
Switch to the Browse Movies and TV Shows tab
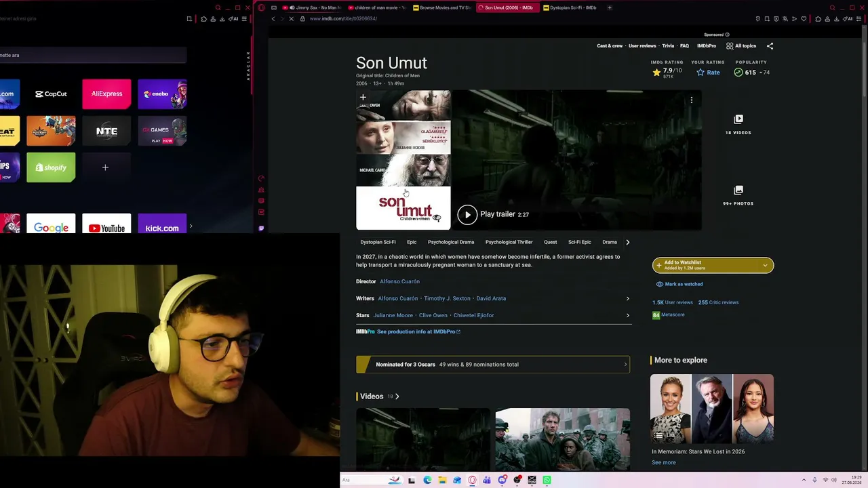[x=441, y=7]
